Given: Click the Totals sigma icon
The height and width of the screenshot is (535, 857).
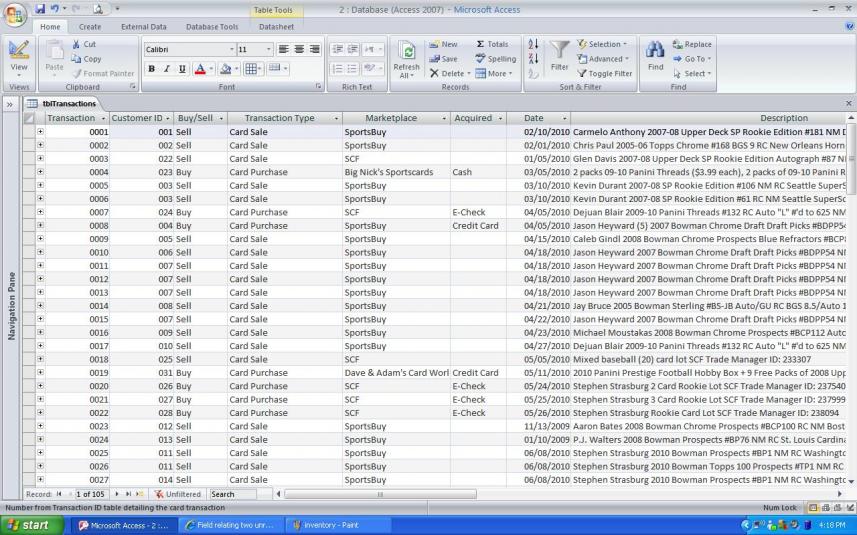Looking at the screenshot, I should pos(480,44).
